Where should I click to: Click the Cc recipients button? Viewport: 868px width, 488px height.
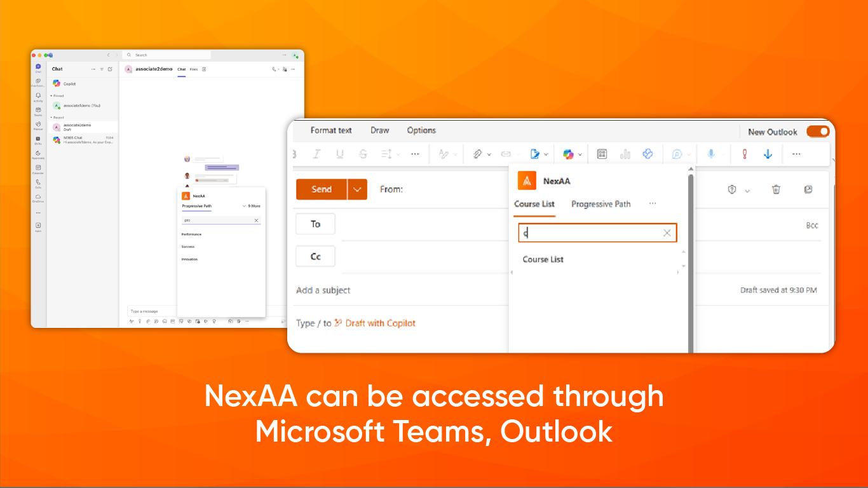[316, 257]
